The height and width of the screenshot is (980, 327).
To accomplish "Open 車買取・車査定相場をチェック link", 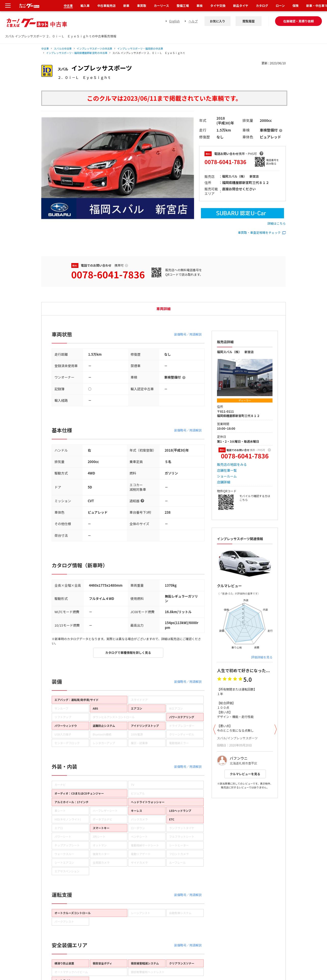I will click(x=259, y=233).
